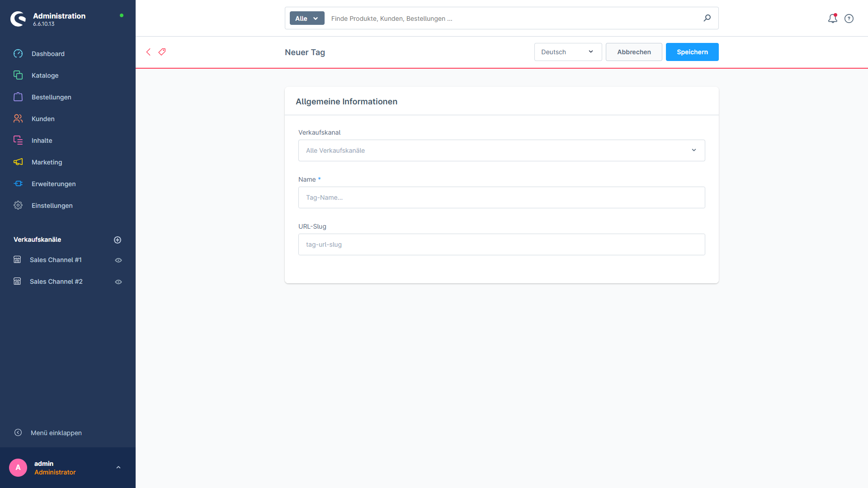The height and width of the screenshot is (488, 868).
Task: Click the Marketing megaphone icon
Action: [18, 162]
